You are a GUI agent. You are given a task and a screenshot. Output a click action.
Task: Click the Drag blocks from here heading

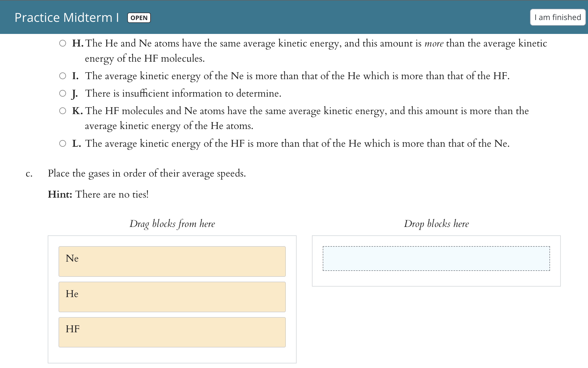point(172,224)
